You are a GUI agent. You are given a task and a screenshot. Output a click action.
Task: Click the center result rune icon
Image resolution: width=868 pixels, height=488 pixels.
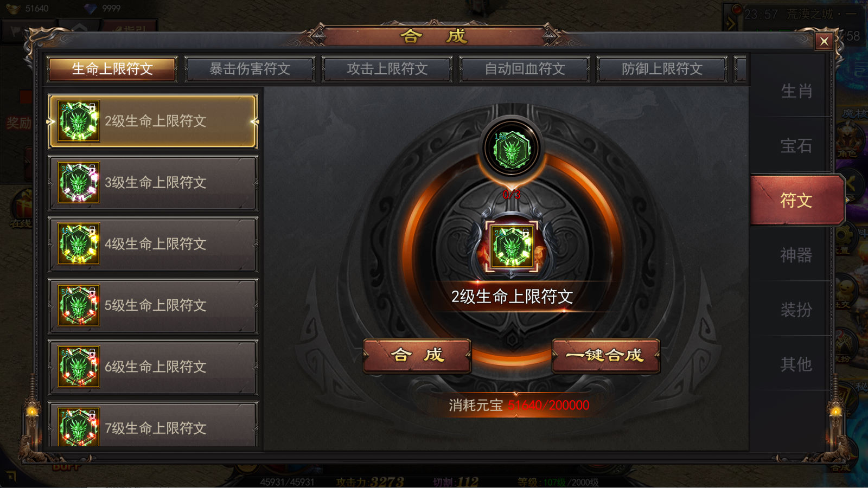coord(511,247)
